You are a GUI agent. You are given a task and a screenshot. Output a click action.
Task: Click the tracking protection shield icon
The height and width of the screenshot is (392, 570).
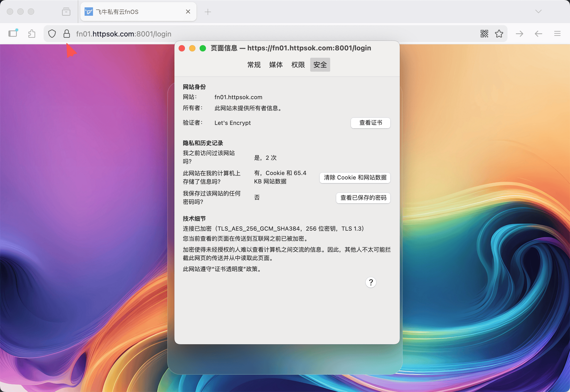[x=52, y=34]
